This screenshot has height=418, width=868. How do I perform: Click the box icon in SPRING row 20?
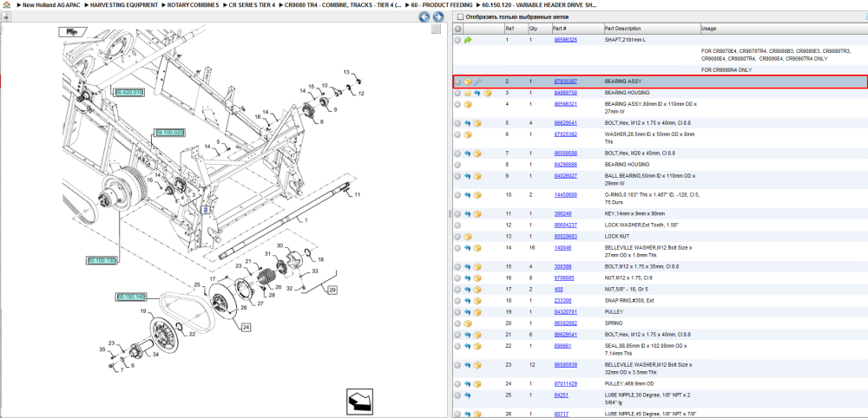[468, 323]
